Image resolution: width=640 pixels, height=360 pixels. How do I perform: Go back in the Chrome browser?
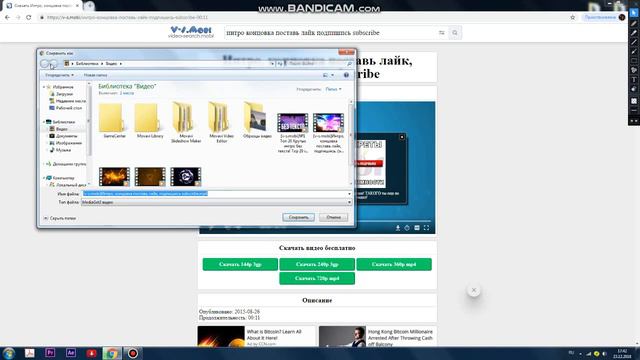coord(7,17)
